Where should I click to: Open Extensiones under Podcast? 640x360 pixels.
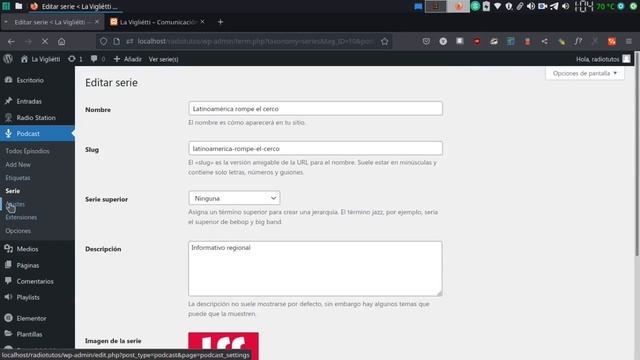point(21,217)
